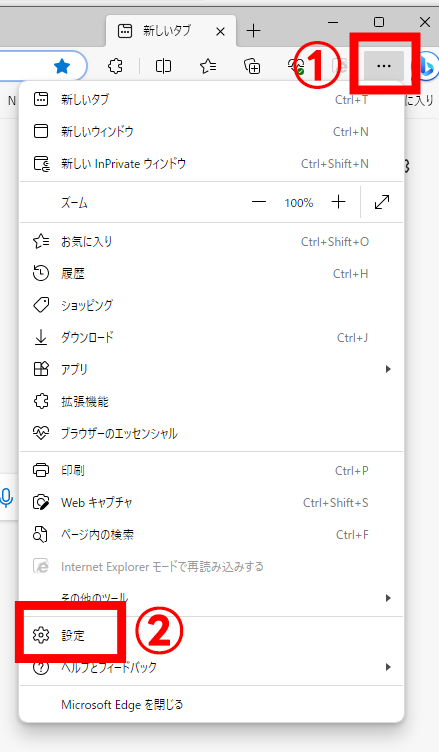Choose 新しいタブ menu item
Viewport: 439px width, 752px height.
tap(211, 100)
